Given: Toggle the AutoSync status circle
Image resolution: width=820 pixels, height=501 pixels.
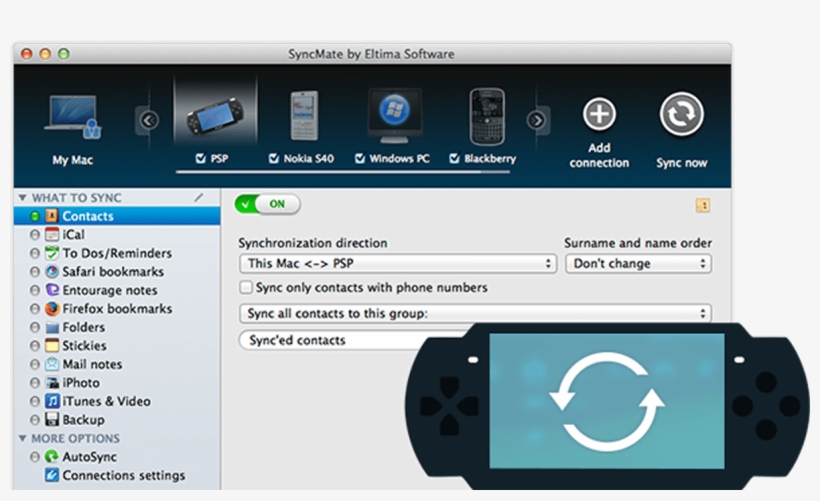Looking at the screenshot, I should [x=35, y=457].
